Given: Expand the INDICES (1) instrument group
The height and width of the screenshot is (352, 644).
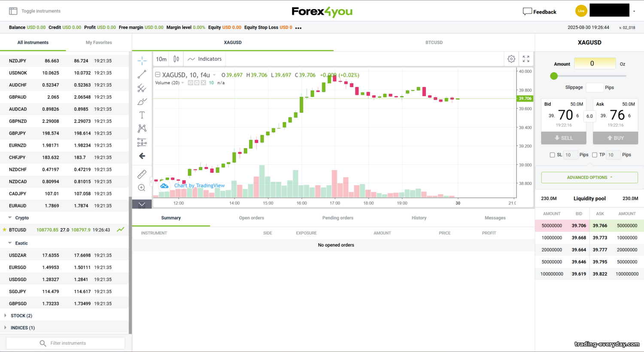Looking at the screenshot, I should pos(22,328).
